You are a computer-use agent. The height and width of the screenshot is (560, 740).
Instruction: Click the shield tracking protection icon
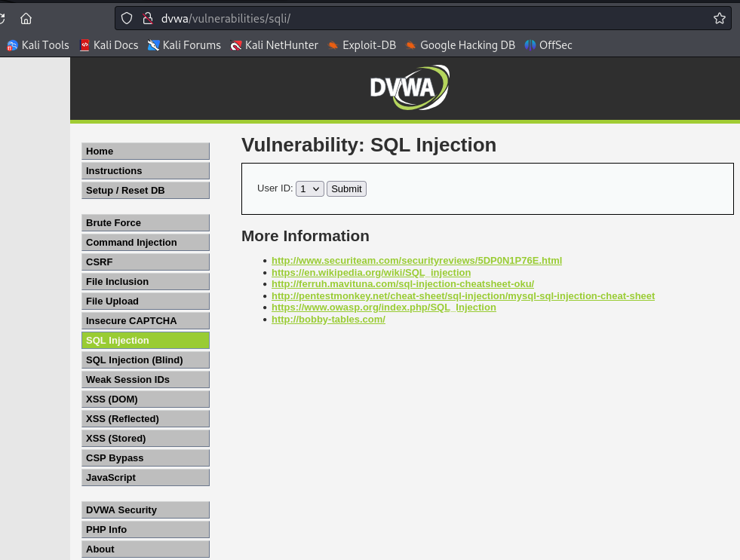pos(127,18)
